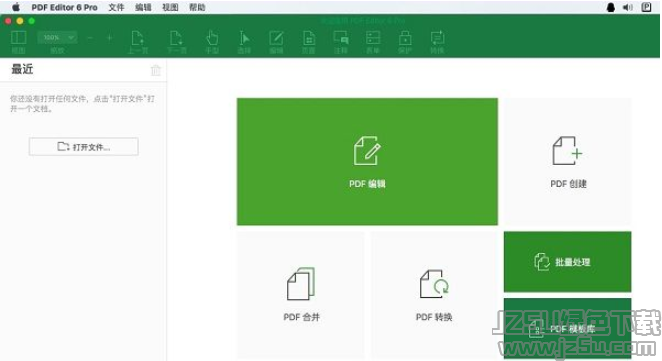Activate the edit pencil tool in toolbar

276,38
